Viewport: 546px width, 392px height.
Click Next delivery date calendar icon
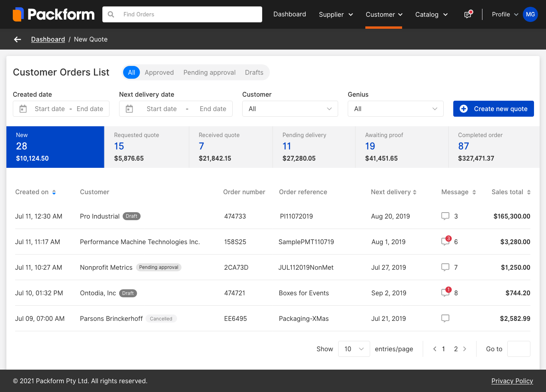tap(130, 109)
